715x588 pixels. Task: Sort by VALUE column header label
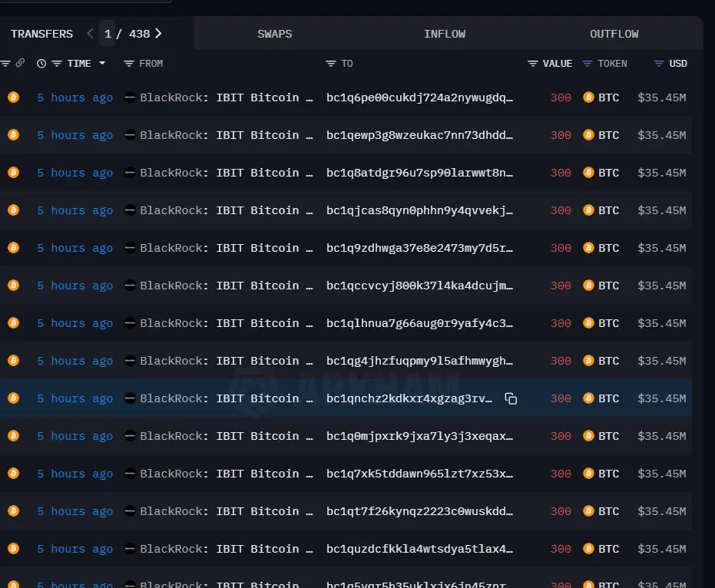point(558,64)
